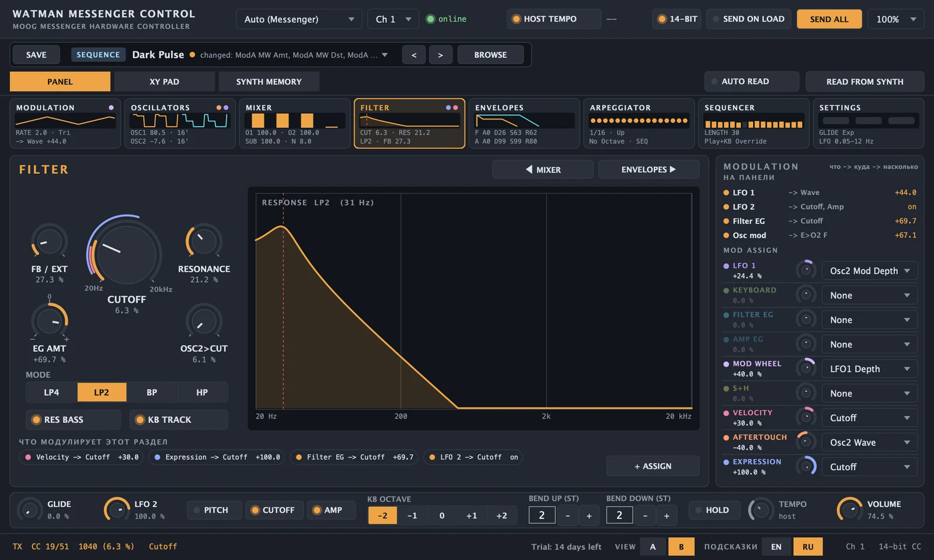Screen dimensions: 934x560
Task: Click the SEND ALL button
Action: 829,19
